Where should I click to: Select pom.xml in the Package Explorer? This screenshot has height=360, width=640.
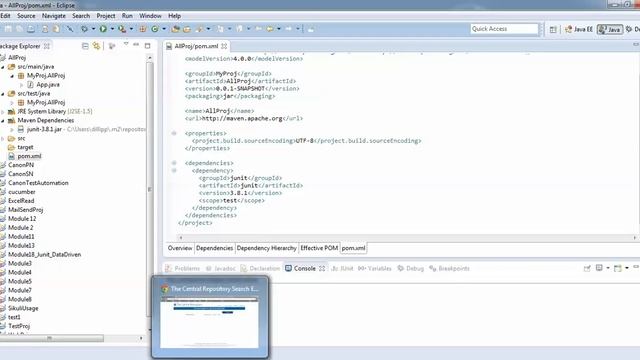click(29, 156)
